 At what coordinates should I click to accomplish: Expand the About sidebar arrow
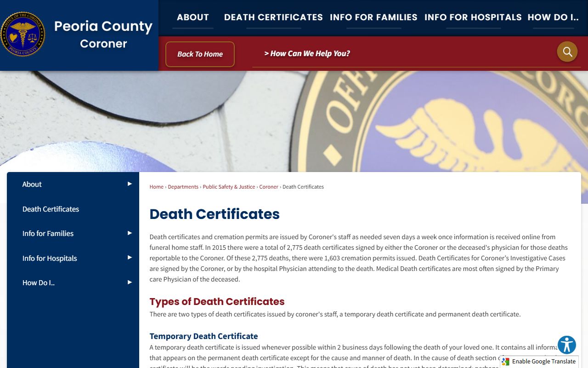tap(130, 184)
